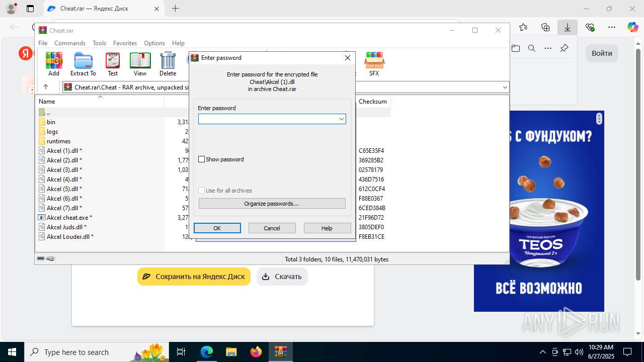Sort files by Name column header
This screenshot has width=644, height=362.
click(101, 102)
